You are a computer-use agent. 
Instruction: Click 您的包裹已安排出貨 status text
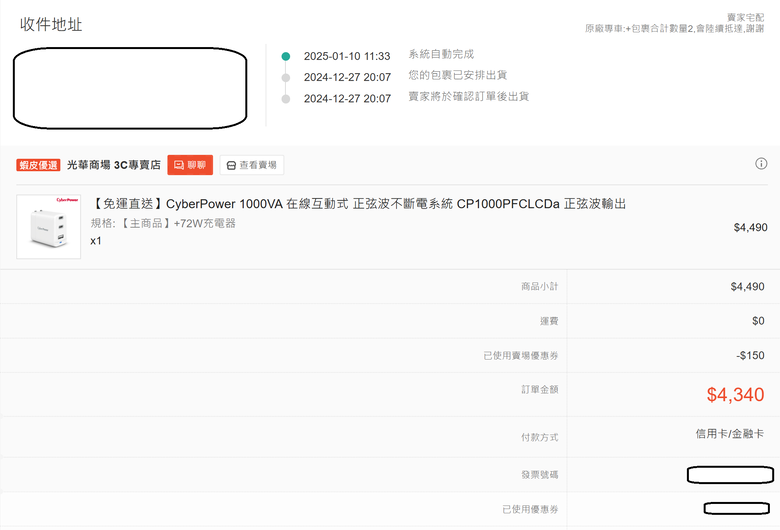click(458, 75)
